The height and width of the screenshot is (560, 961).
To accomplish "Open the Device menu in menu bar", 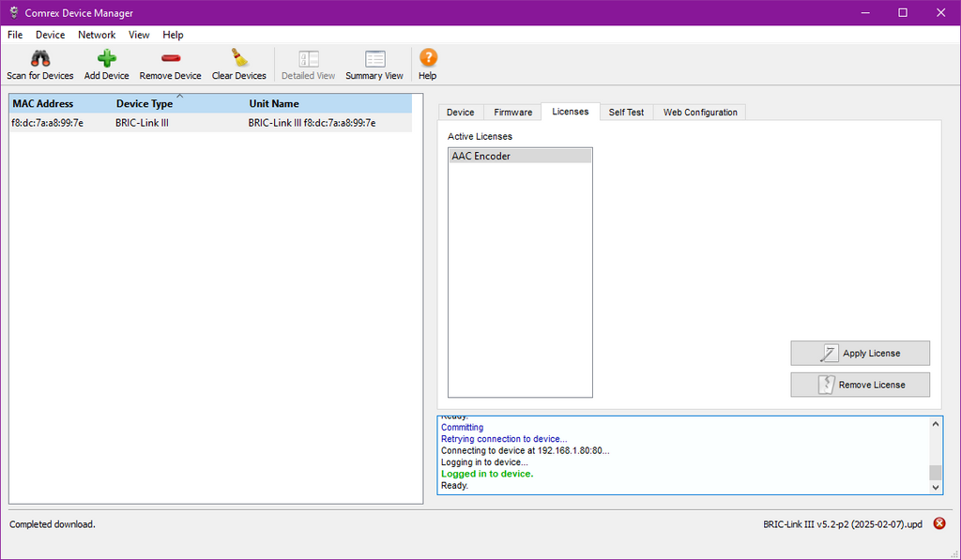I will click(x=51, y=35).
